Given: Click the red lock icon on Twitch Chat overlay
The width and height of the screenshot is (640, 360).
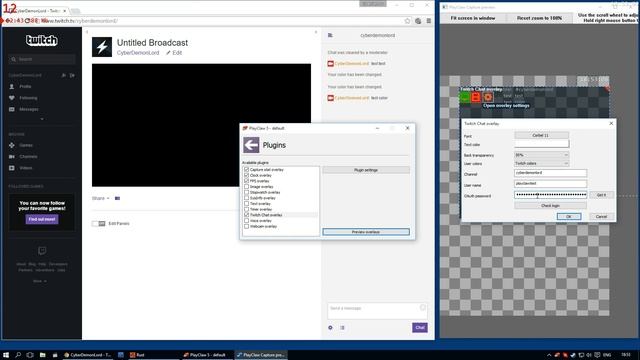Looking at the screenshot, I should 476,98.
